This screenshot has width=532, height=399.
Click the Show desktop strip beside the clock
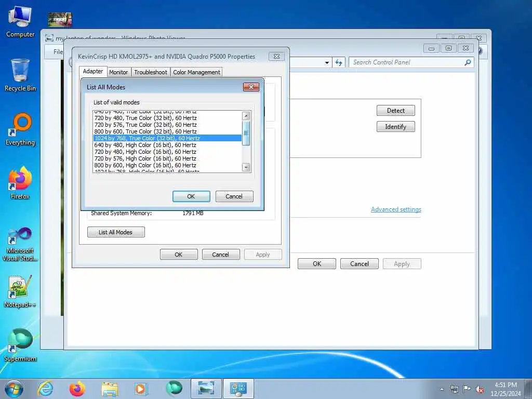click(528, 389)
